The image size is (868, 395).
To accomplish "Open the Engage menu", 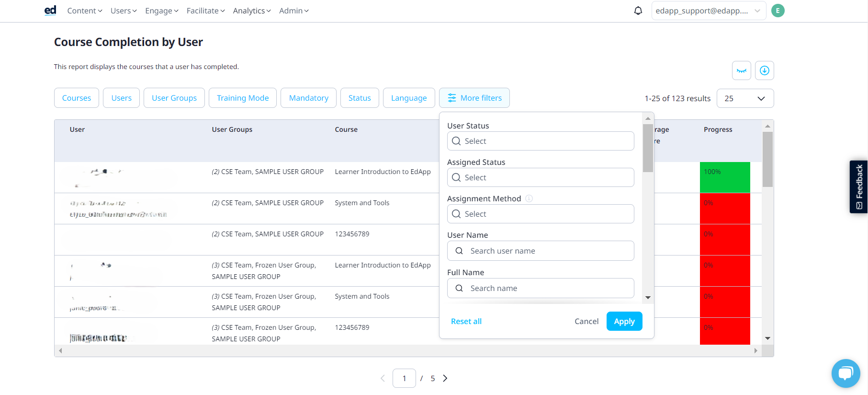I will click(x=162, y=11).
